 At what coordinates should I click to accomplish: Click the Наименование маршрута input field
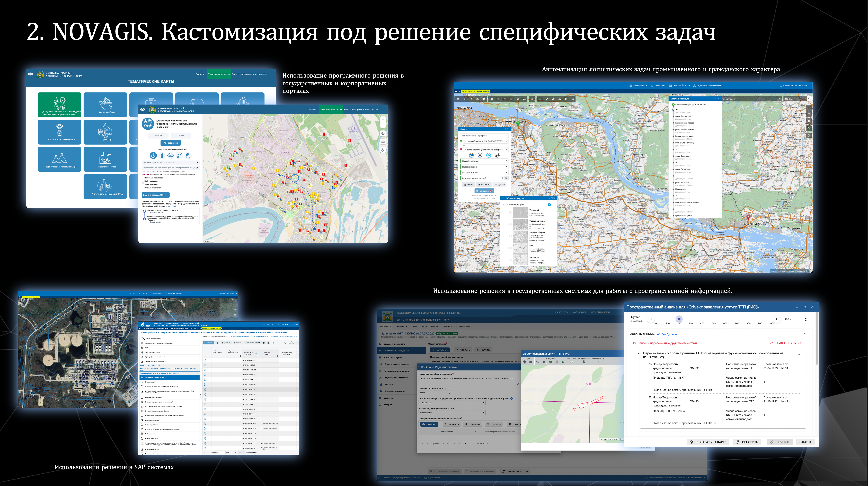coord(484,136)
